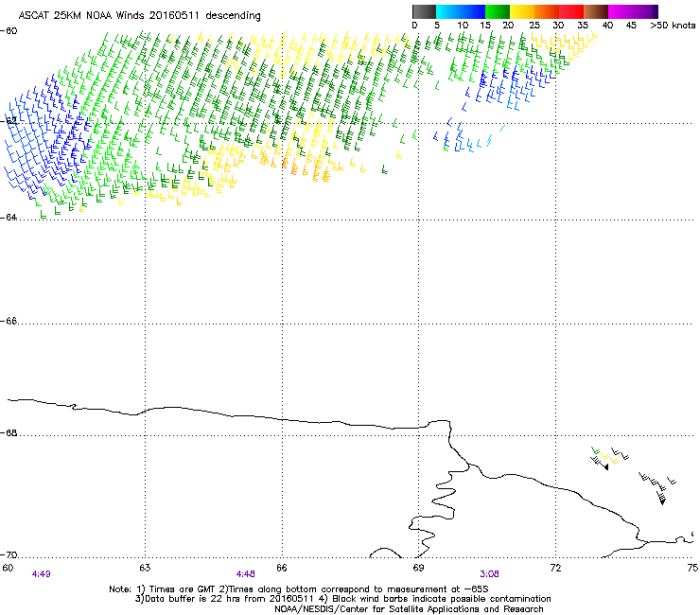The height and width of the screenshot is (615, 700).
Task: Click latitude axis label '-70'
Action: (x=9, y=554)
